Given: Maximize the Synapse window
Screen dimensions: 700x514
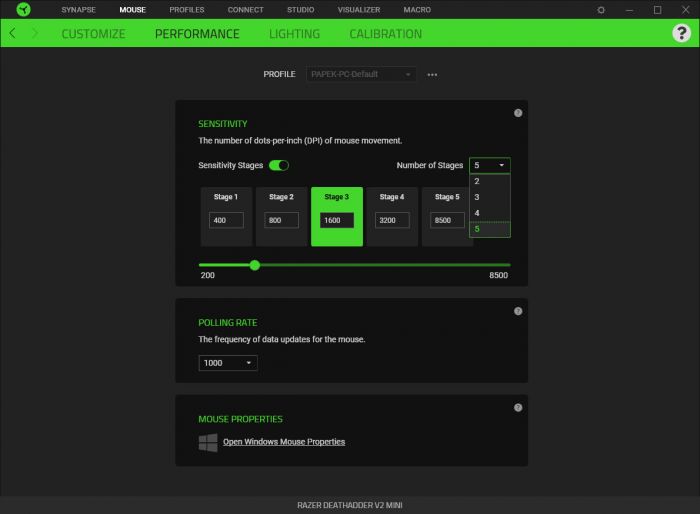Looking at the screenshot, I should click(x=658, y=10).
